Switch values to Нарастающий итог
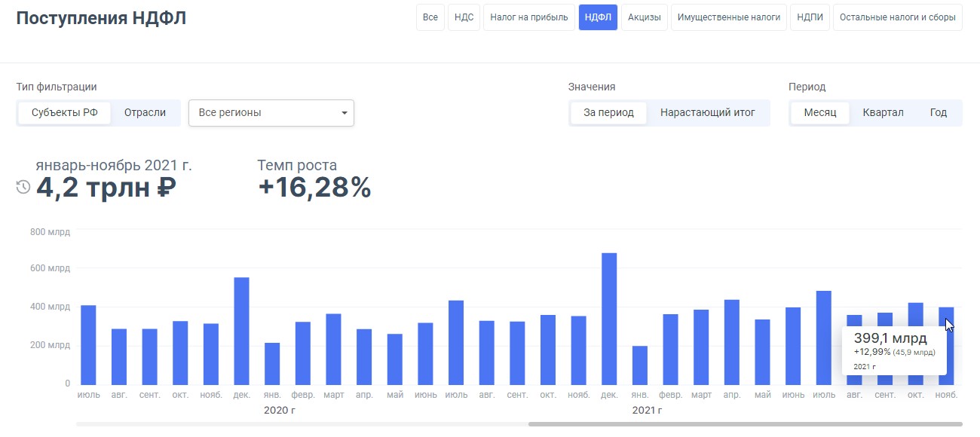The width and height of the screenshot is (980, 437). click(x=707, y=113)
